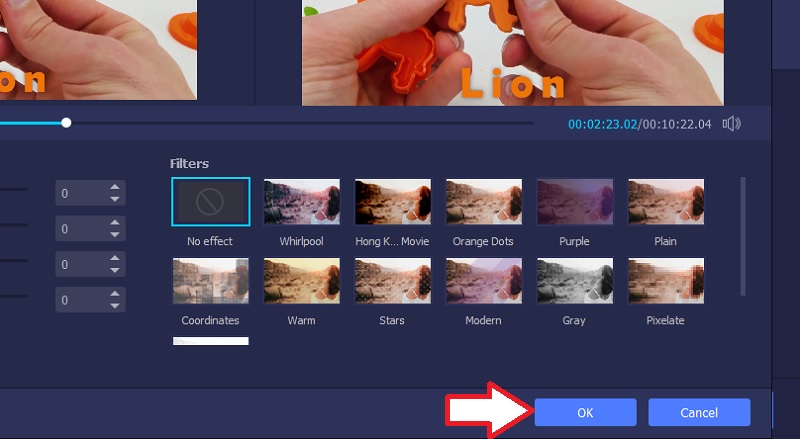Pick the Purple filter thumbnail
The height and width of the screenshot is (439, 800).
click(x=574, y=202)
